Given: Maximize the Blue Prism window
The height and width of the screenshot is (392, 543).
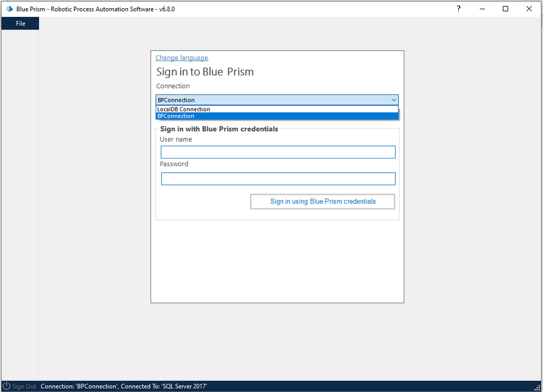Looking at the screenshot, I should click(x=505, y=9).
